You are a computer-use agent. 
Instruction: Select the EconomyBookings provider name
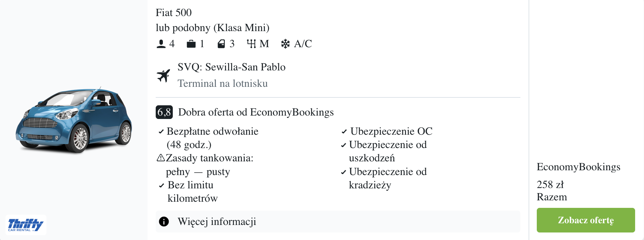click(578, 167)
